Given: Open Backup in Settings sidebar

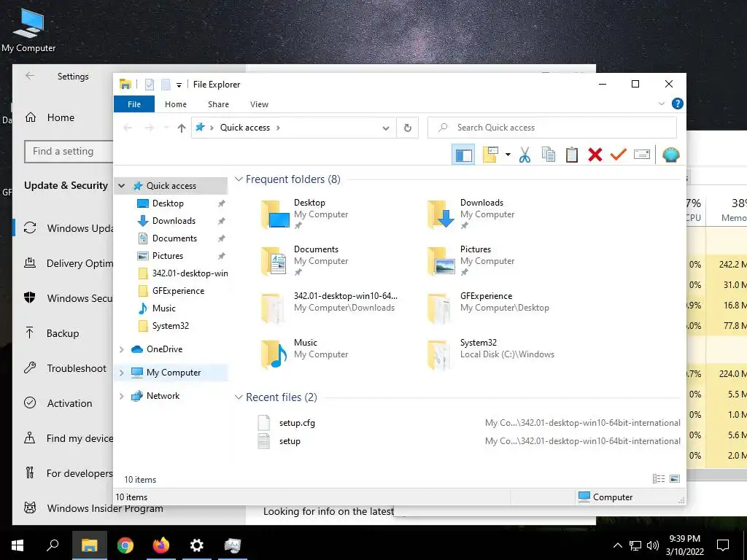Looking at the screenshot, I should (x=63, y=333).
